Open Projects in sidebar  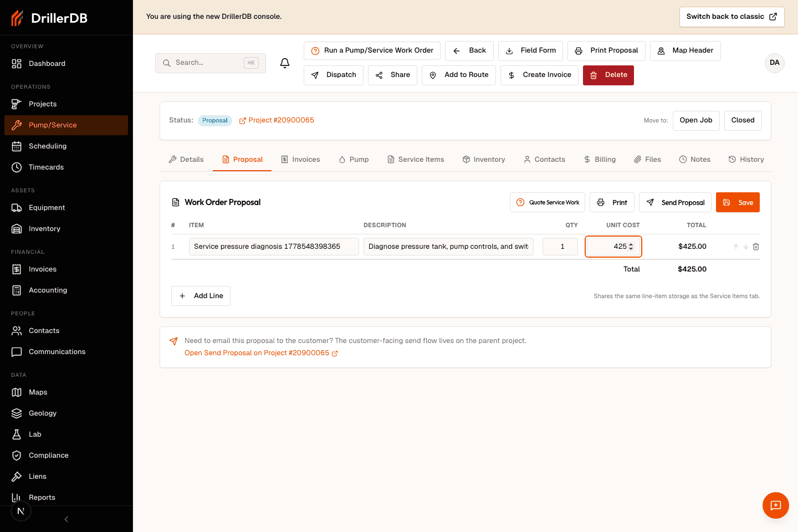pyautogui.click(x=66, y=104)
